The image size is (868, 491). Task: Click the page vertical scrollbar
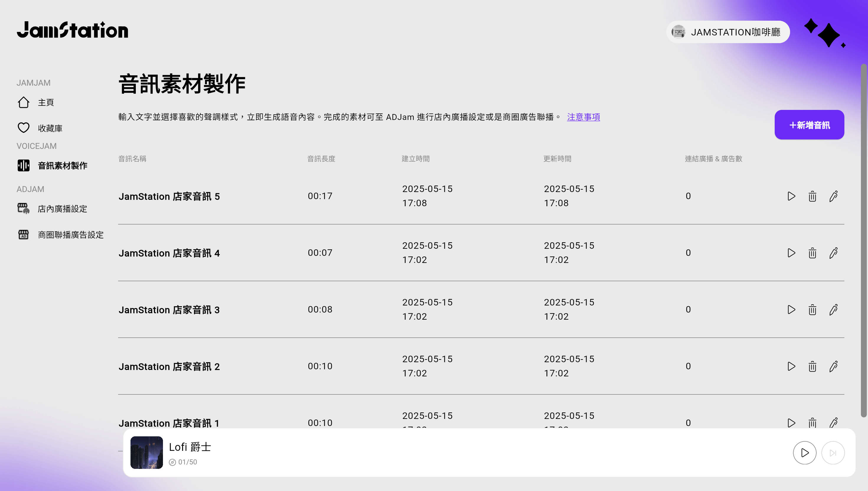coord(864,240)
